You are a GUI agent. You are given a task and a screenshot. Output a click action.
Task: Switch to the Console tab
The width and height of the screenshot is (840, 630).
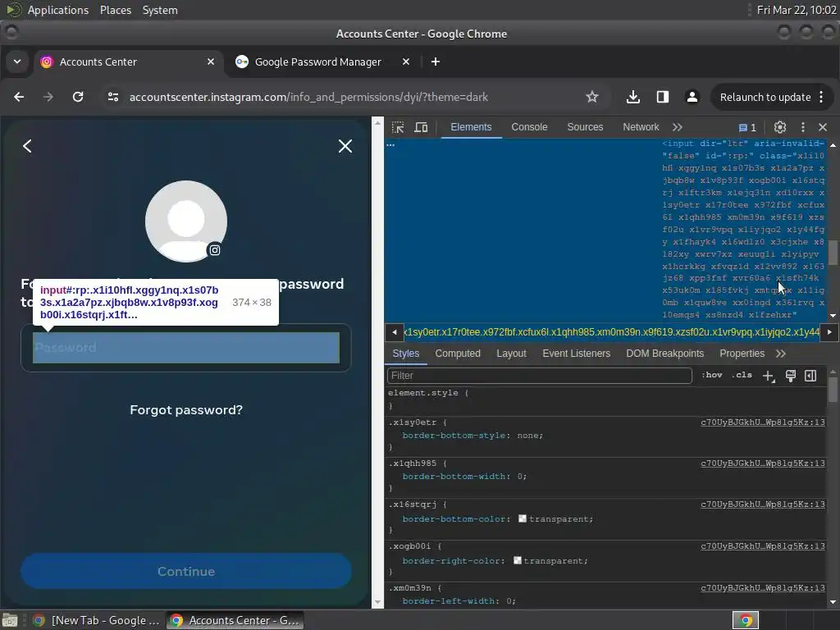point(529,127)
